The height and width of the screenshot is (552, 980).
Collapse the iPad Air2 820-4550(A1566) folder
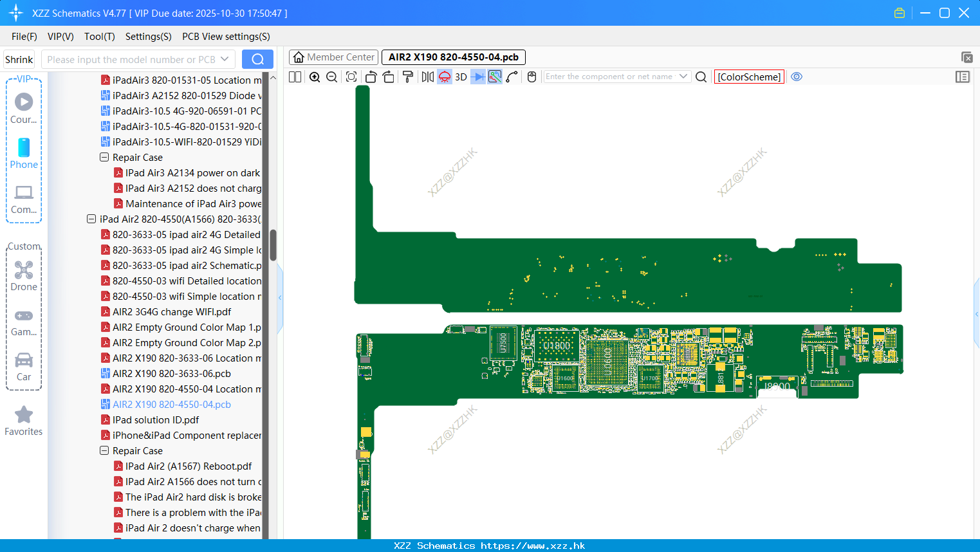(91, 219)
